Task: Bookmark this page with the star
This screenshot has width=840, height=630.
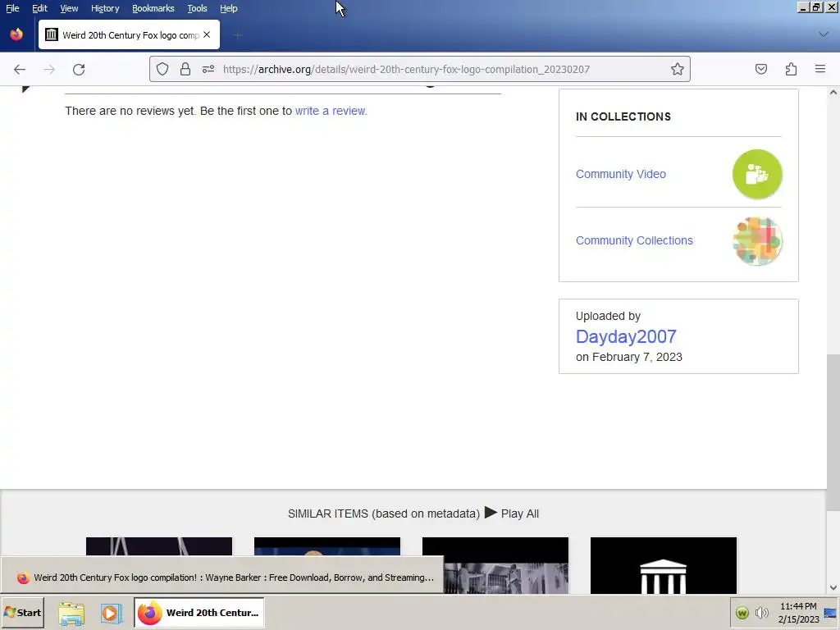Action: point(677,69)
